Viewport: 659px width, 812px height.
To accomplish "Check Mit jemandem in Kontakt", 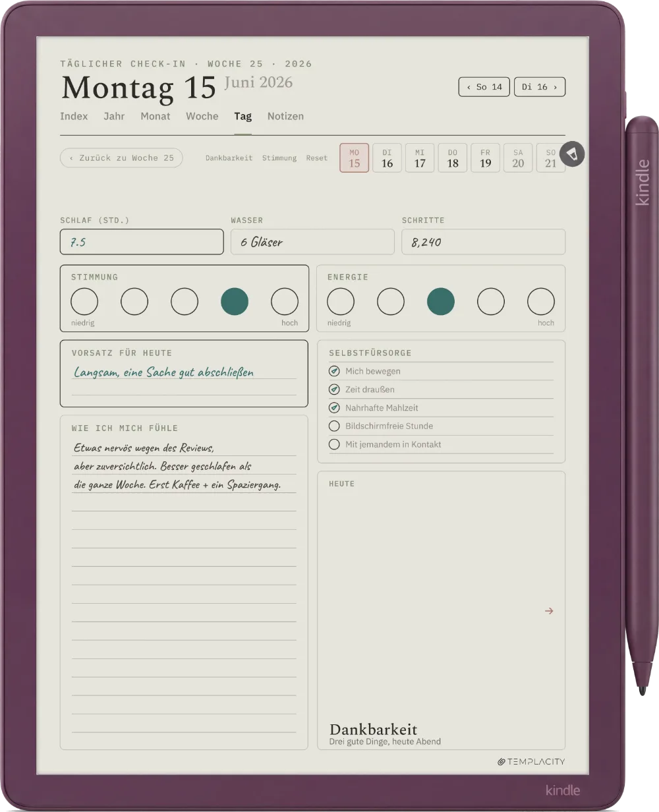I will (x=334, y=444).
